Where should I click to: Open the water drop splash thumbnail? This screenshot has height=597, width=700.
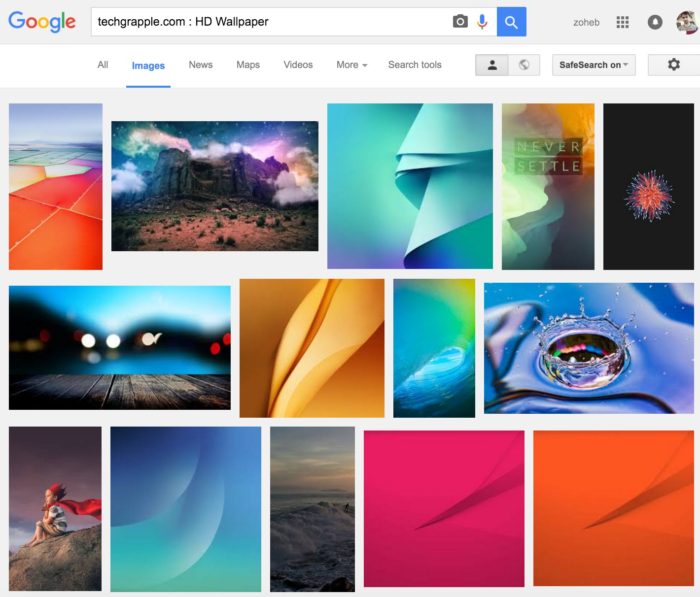coord(589,348)
